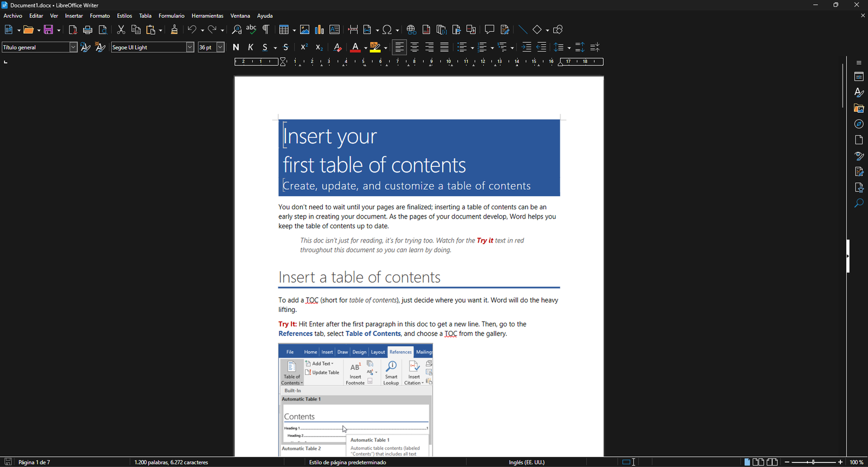Center the paragraph horizontally
Image resolution: width=868 pixels, height=467 pixels.
(414, 48)
